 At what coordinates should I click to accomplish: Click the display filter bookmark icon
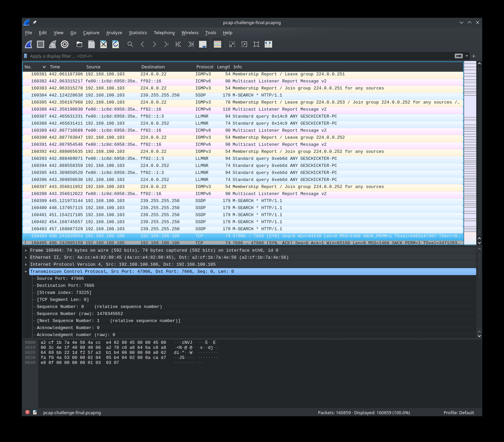(x=25, y=56)
